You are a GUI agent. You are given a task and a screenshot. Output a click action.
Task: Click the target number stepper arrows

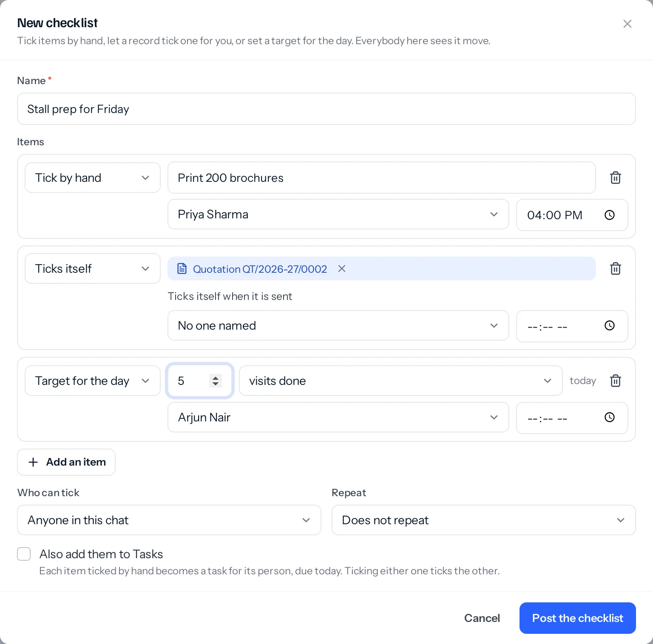pos(216,381)
